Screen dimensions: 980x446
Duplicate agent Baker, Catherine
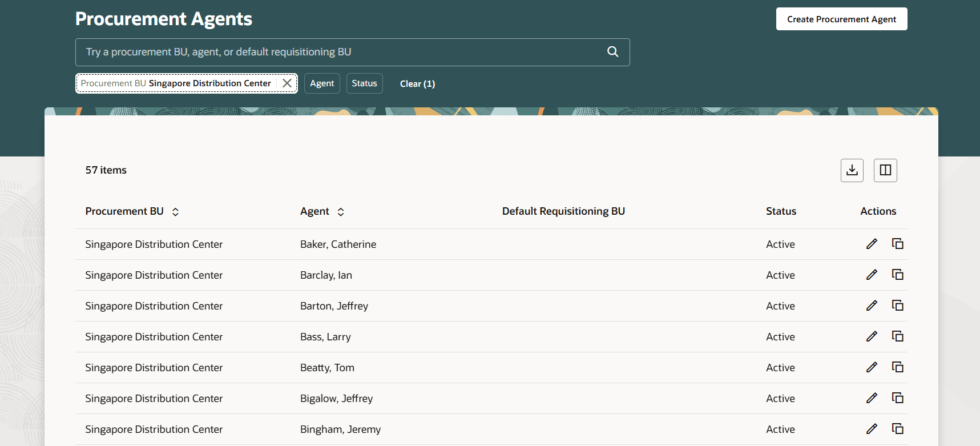coord(897,244)
